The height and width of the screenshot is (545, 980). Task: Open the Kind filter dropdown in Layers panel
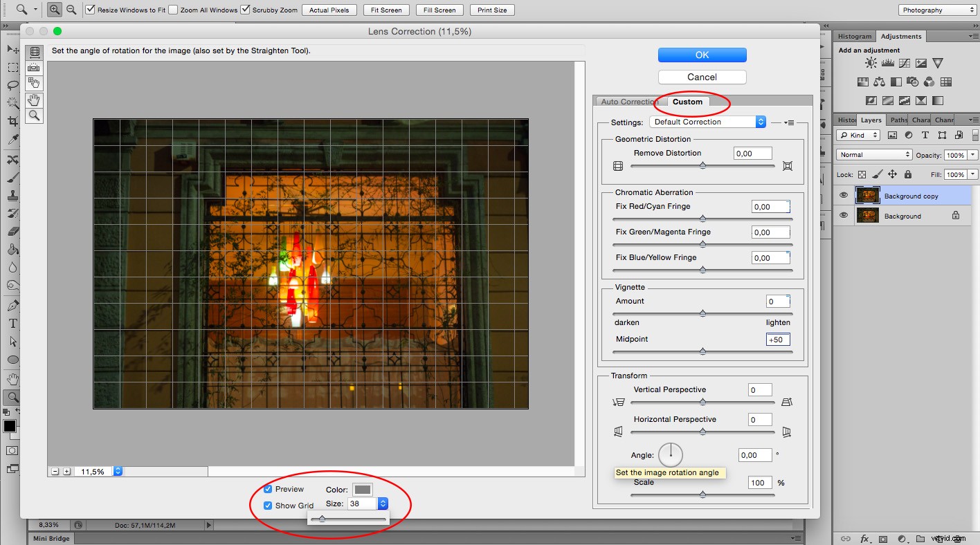pos(857,135)
